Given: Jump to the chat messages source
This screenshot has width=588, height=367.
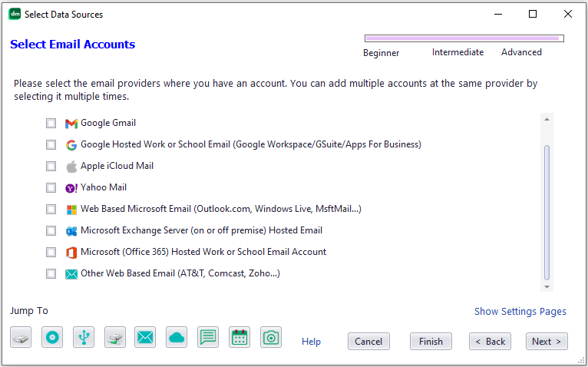Looking at the screenshot, I should coord(208,337).
